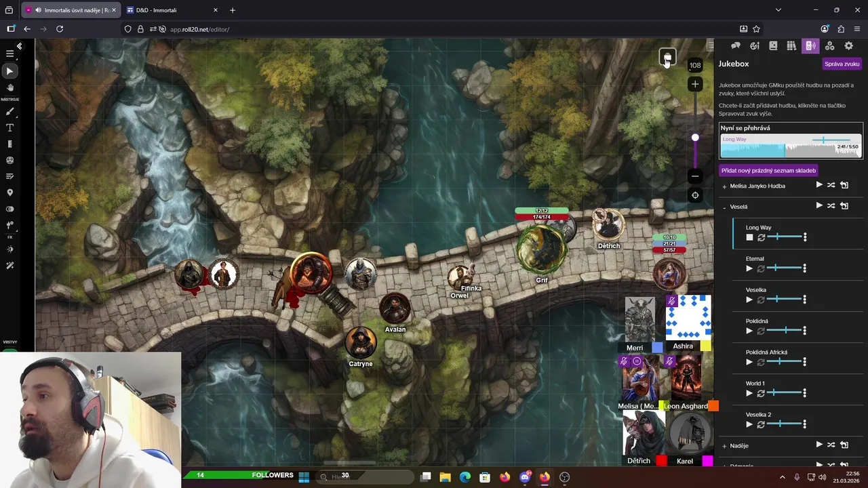The image size is (868, 488).
Task: Collapse the left toolbar with double chevron
Action: click(20, 46)
